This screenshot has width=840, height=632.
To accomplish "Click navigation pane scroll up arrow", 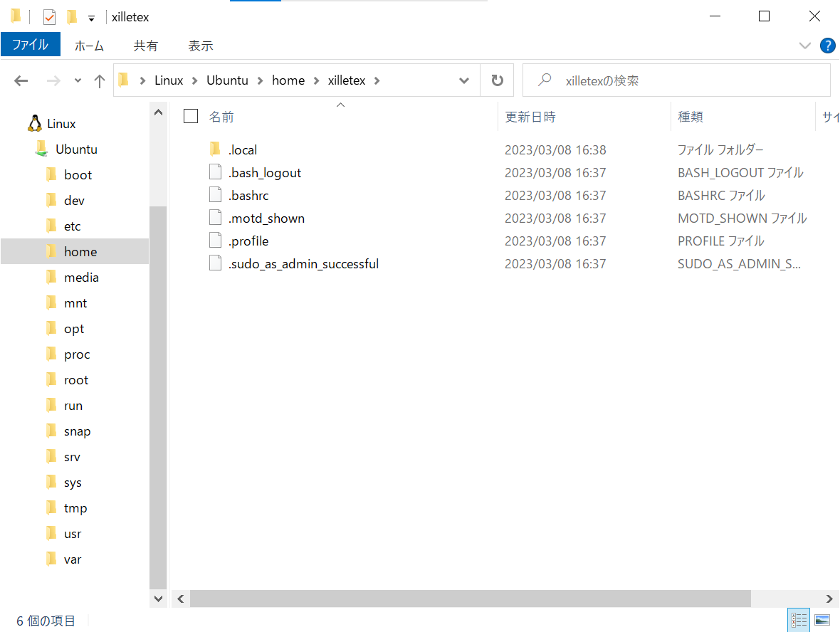I will click(158, 112).
